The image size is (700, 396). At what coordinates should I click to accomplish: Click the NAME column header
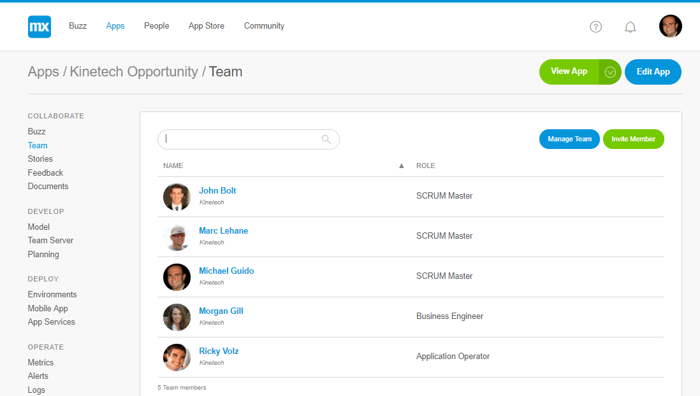tap(173, 166)
